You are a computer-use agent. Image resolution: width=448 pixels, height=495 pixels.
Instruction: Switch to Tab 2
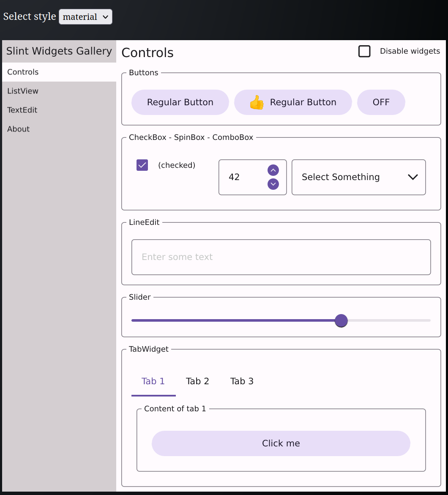[x=197, y=381]
